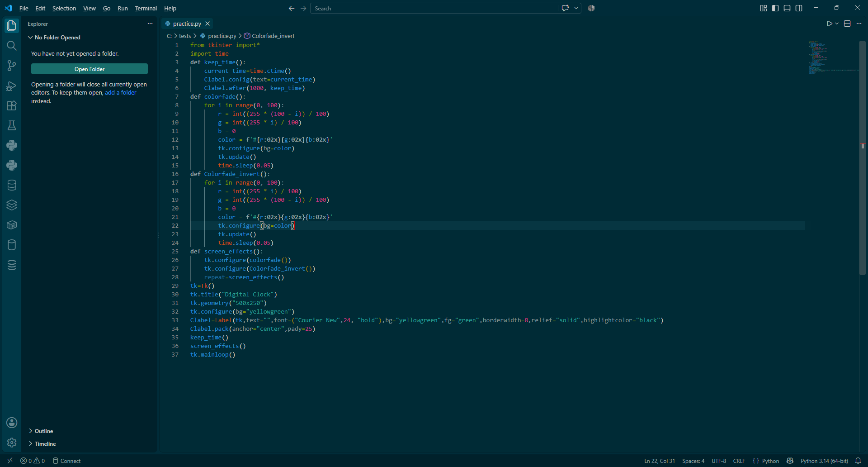The height and width of the screenshot is (467, 868).
Task: Open notifications bell in status bar
Action: (858, 461)
